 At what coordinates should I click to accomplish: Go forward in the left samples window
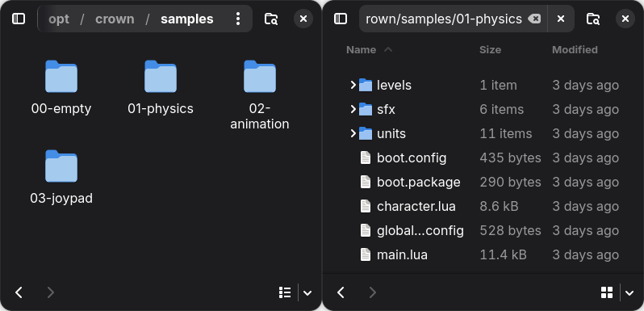click(51, 292)
